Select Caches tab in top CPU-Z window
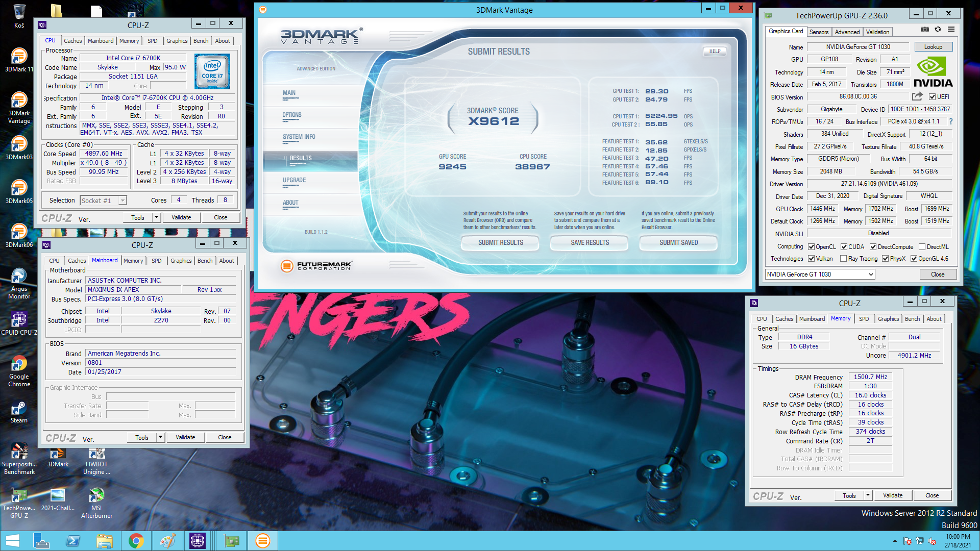Screen dimensions: 980x551 tap(72, 41)
